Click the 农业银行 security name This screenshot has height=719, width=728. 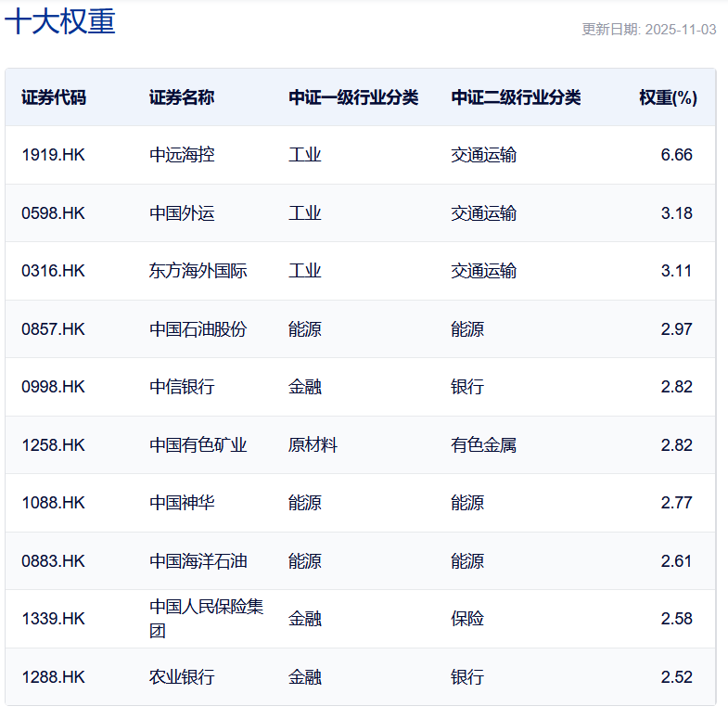[182, 677]
